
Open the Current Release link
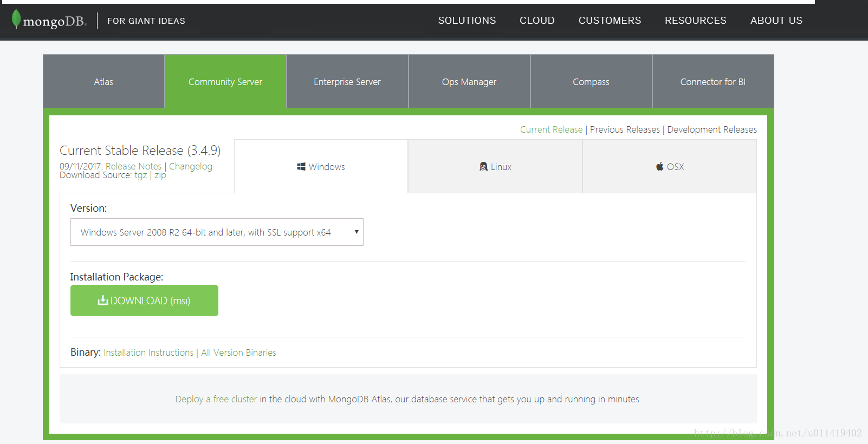(551, 129)
